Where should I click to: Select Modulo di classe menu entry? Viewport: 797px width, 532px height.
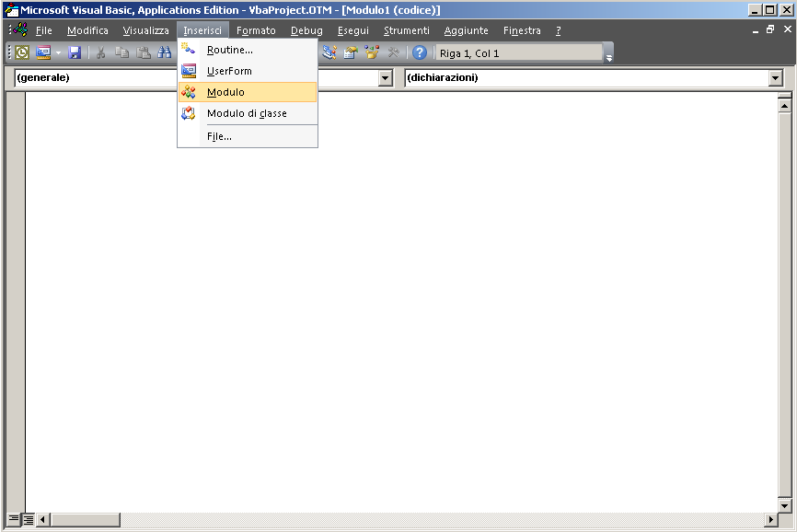[x=248, y=113]
